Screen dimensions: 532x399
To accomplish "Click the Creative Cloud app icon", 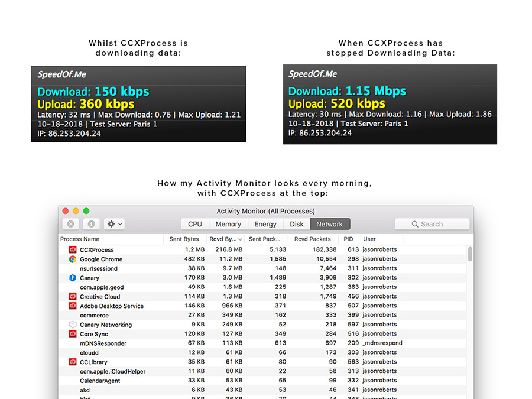I will [x=73, y=297].
